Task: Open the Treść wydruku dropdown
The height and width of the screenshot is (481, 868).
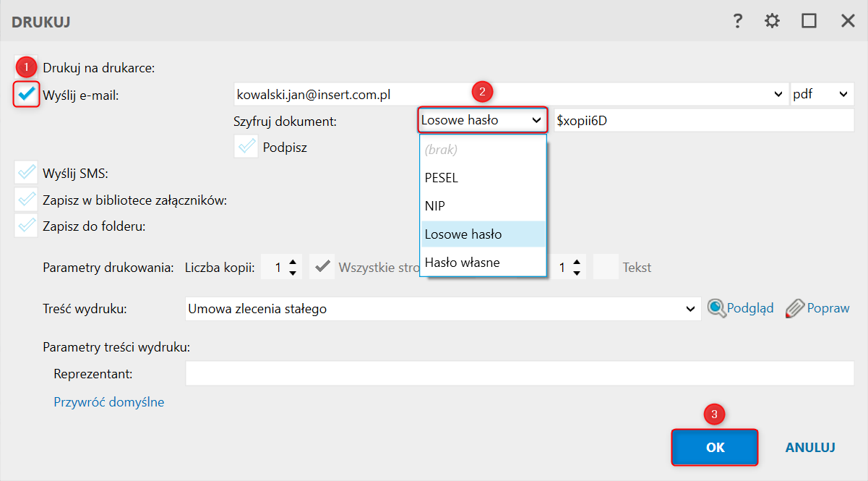Action: click(689, 309)
